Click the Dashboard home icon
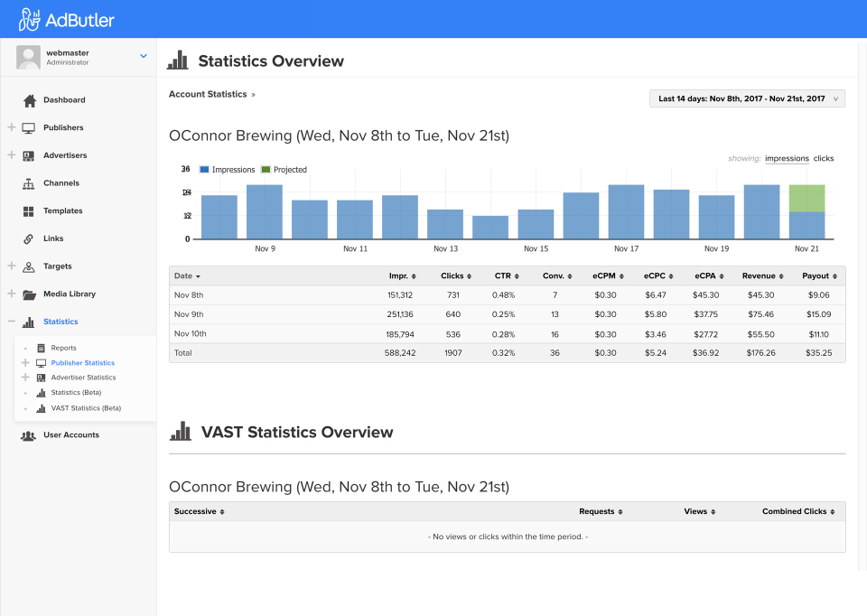Screen dimensions: 867x616 tap(29, 100)
